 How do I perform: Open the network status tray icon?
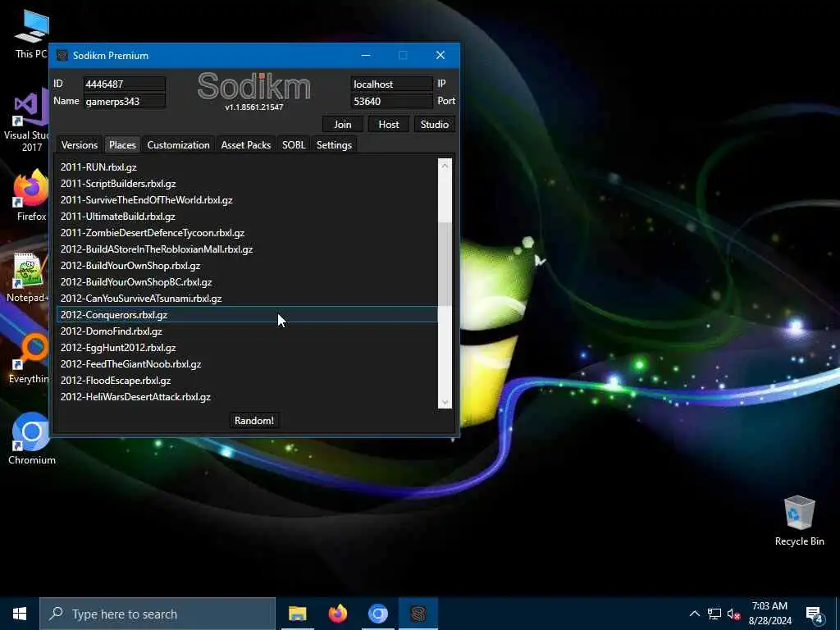pyautogui.click(x=714, y=614)
